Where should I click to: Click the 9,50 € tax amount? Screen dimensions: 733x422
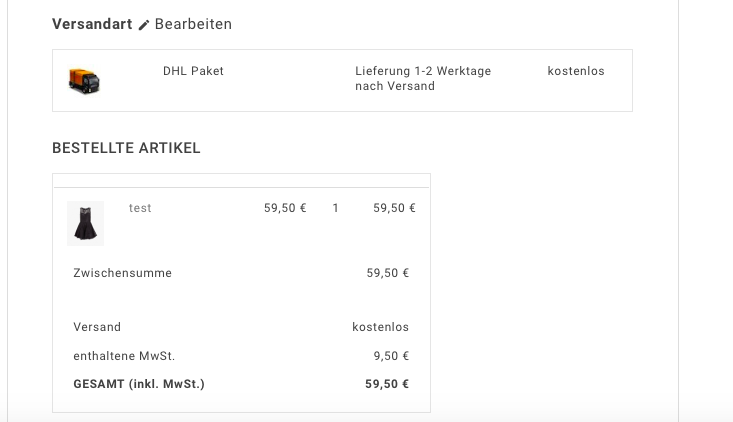click(x=391, y=356)
